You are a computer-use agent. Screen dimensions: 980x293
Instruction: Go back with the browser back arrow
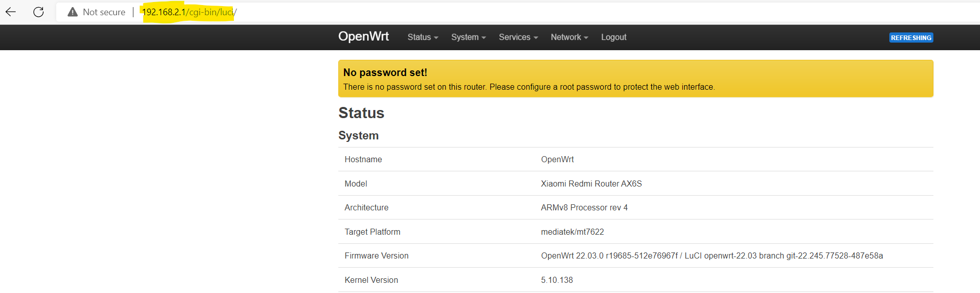coord(11,12)
